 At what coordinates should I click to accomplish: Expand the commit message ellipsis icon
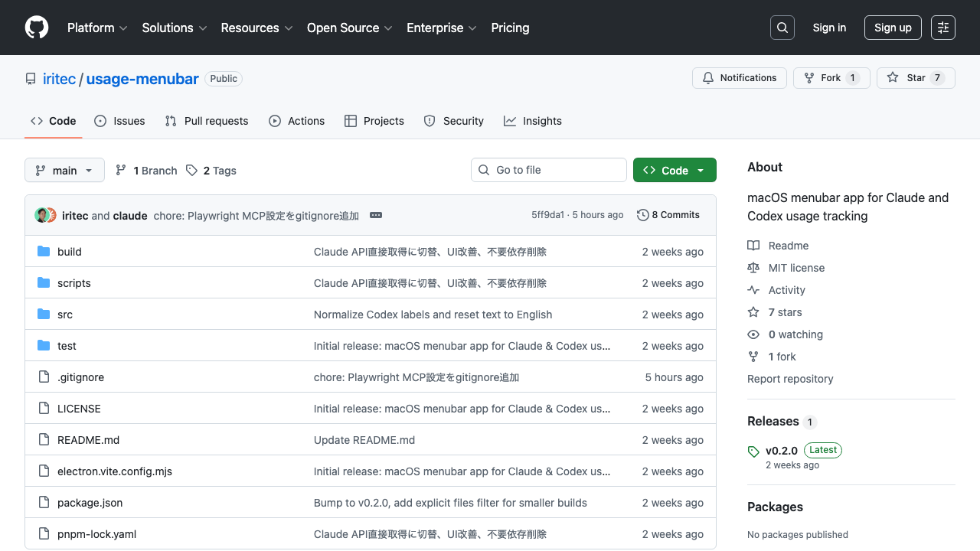click(x=376, y=215)
